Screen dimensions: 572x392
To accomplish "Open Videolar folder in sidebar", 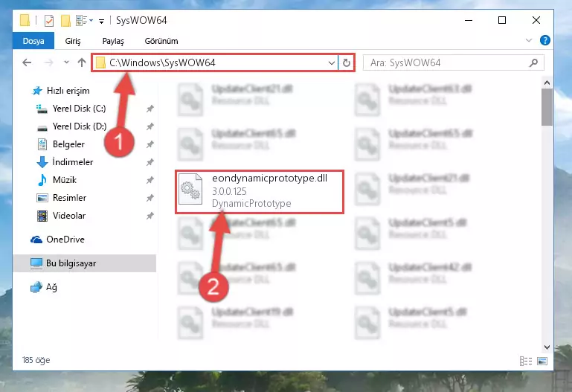I will (x=69, y=216).
